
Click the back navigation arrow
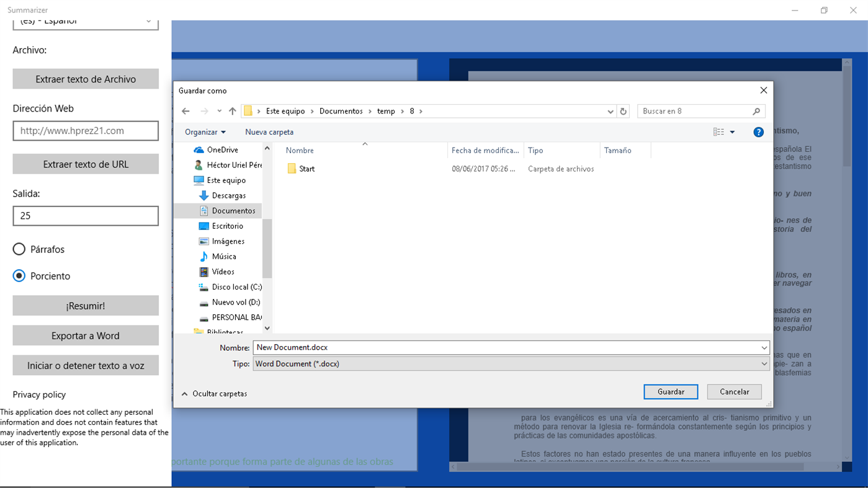tap(185, 111)
